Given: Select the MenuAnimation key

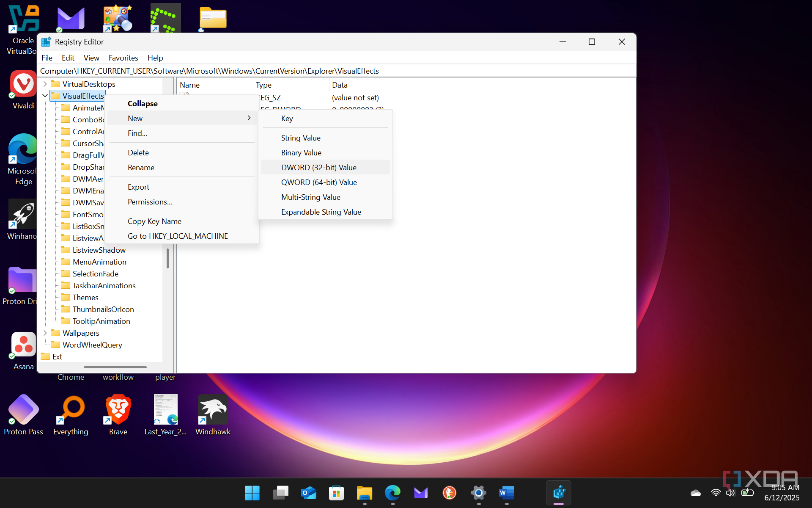Looking at the screenshot, I should [99, 262].
